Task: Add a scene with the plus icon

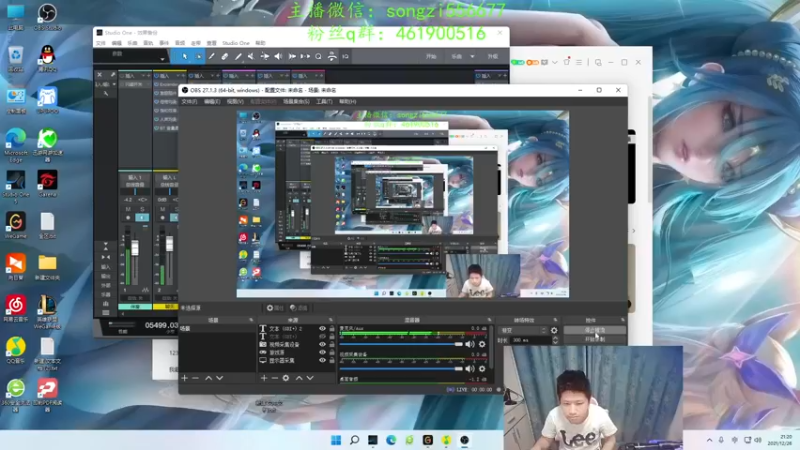Action: coord(184,378)
